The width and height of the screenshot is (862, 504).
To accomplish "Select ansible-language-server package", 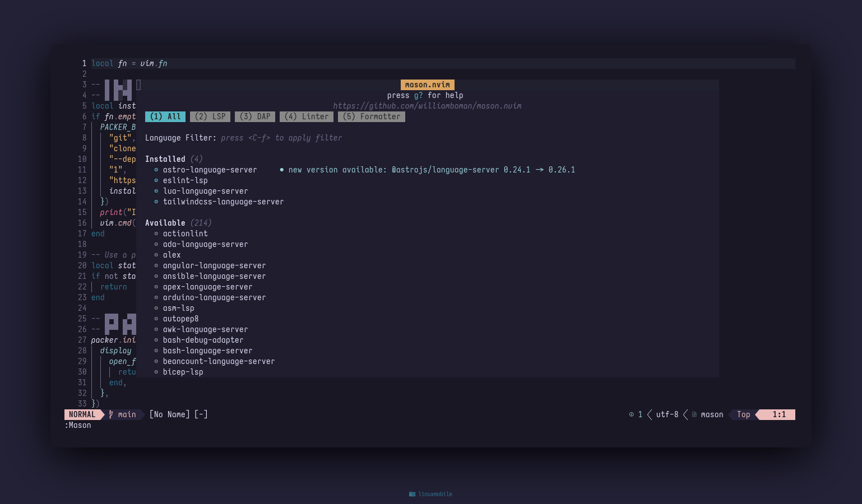I will point(214,276).
